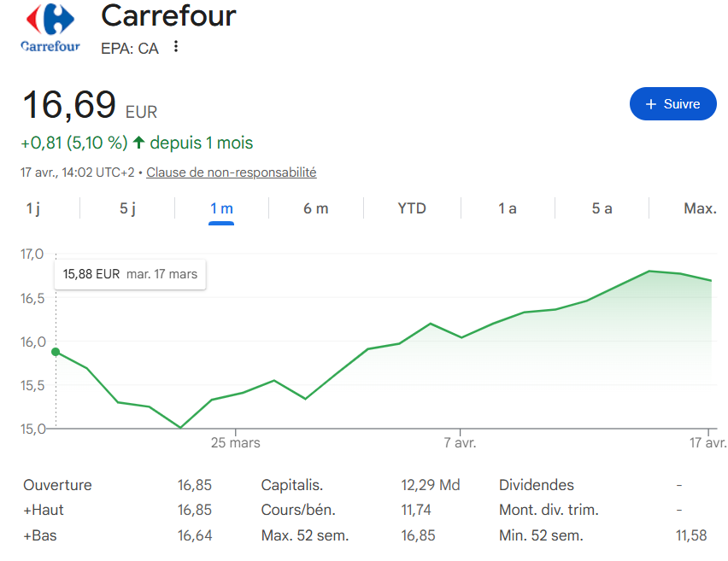The width and height of the screenshot is (728, 561).
Task: Expand the +Haut row
Action: [x=44, y=511]
